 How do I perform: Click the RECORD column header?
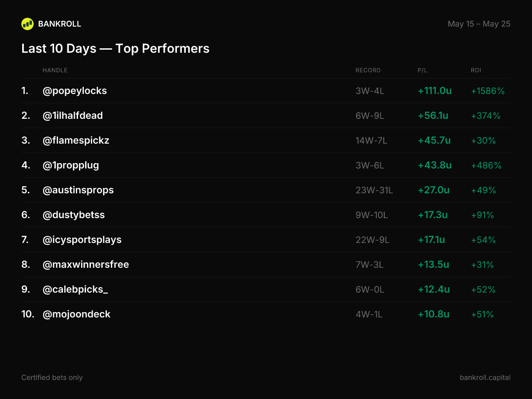coord(368,70)
